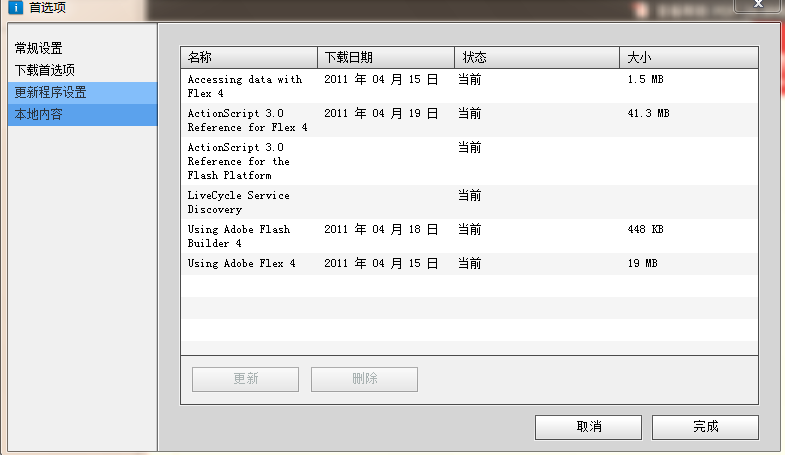Sort table by 下载日期 column header
The image size is (785, 455).
tap(386, 58)
